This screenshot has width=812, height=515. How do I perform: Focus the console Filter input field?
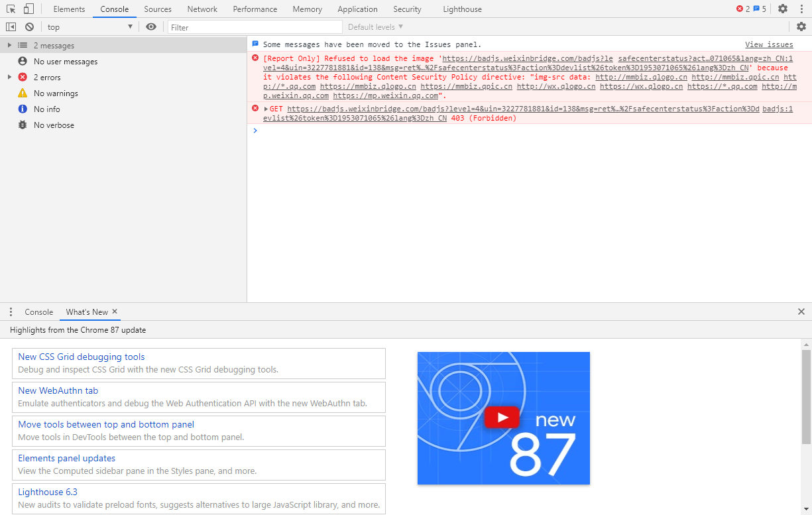[255, 27]
